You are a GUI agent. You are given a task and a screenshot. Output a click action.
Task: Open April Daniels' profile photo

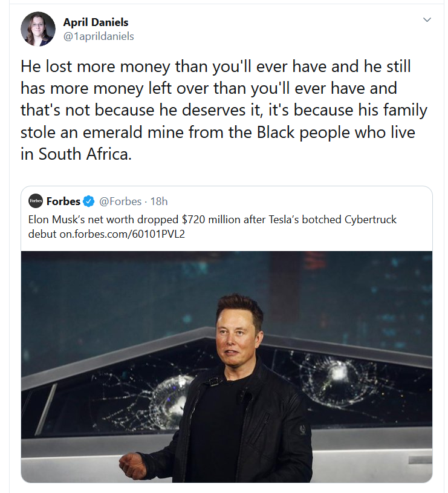[38, 29]
